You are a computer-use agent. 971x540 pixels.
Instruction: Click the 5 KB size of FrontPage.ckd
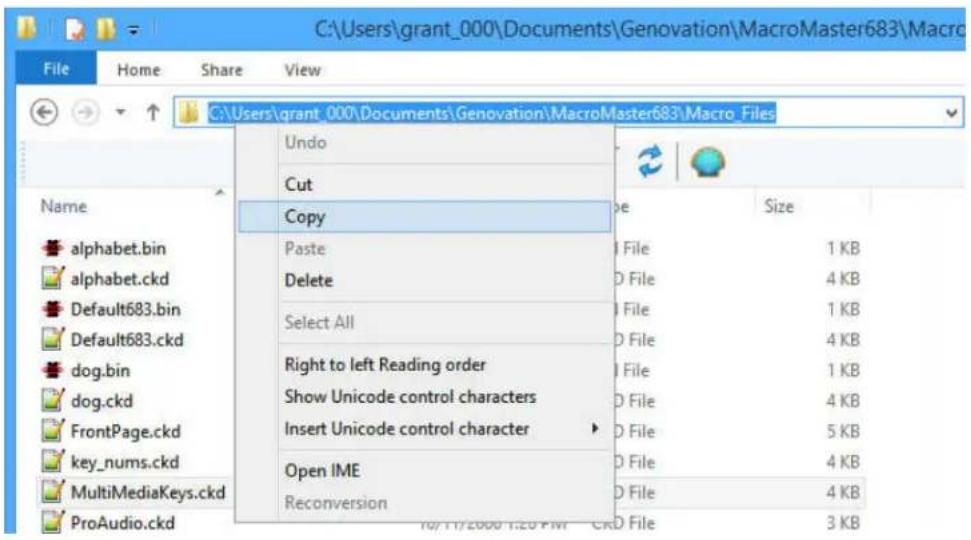[843, 431]
